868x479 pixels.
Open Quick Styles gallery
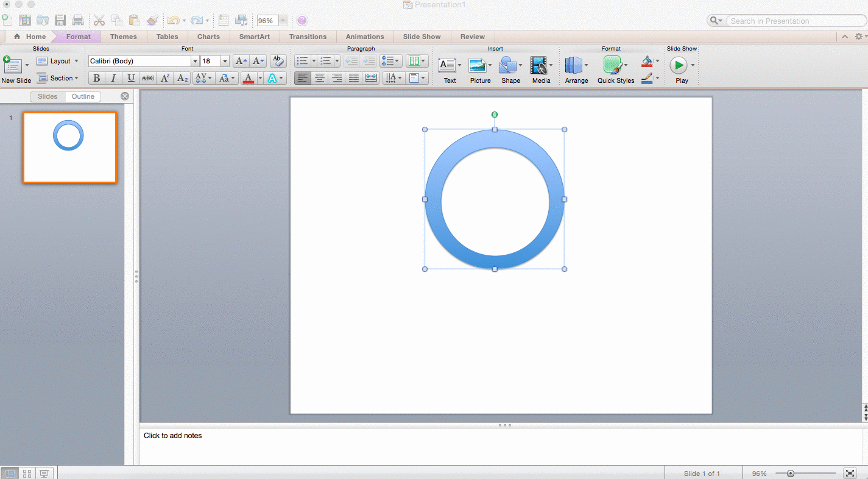[616, 70]
